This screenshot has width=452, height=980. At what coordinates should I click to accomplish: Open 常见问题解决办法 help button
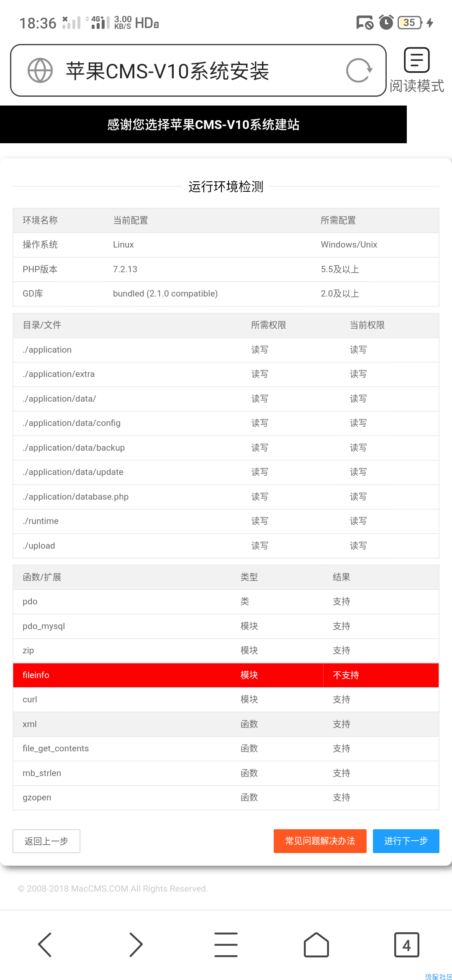tap(320, 841)
